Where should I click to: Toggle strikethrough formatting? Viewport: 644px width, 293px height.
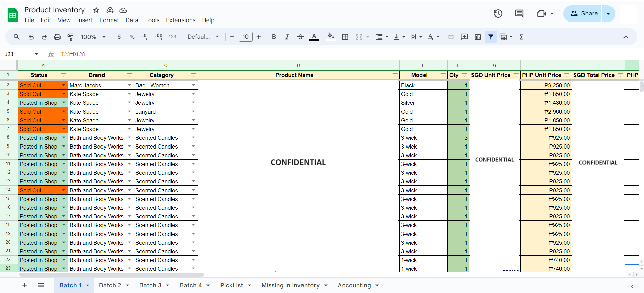[x=300, y=37]
